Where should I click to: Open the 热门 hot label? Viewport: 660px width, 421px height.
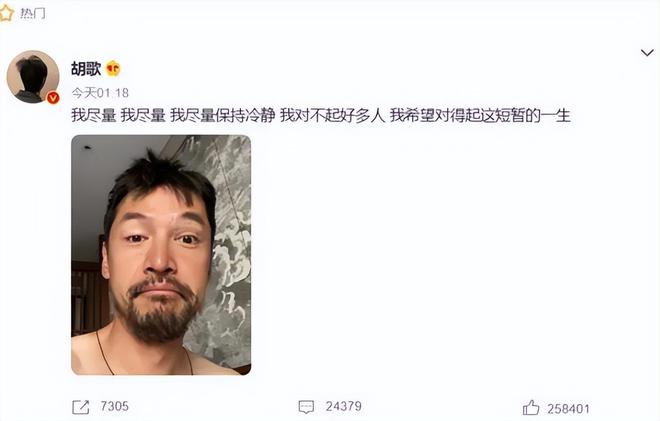coord(33,13)
